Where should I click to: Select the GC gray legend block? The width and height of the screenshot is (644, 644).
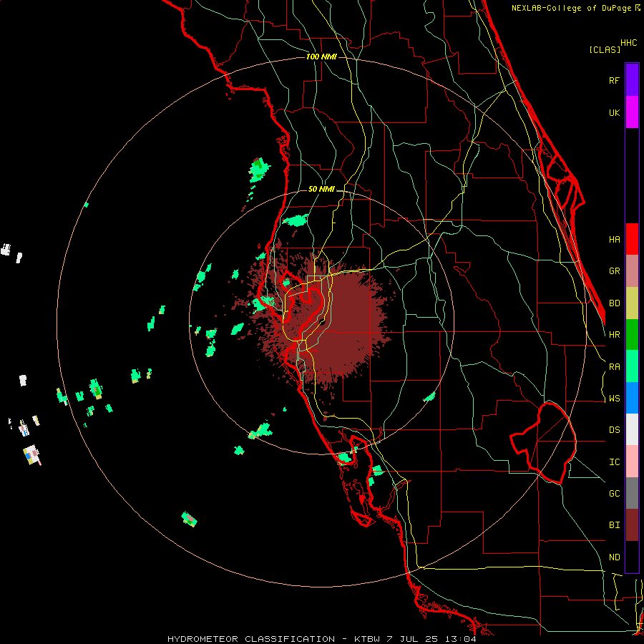point(632,493)
